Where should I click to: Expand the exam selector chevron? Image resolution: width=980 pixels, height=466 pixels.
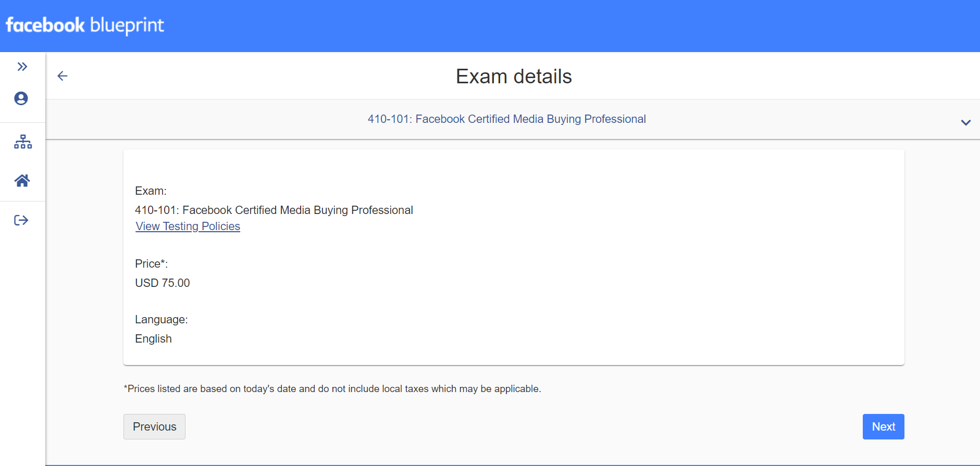coord(965,122)
